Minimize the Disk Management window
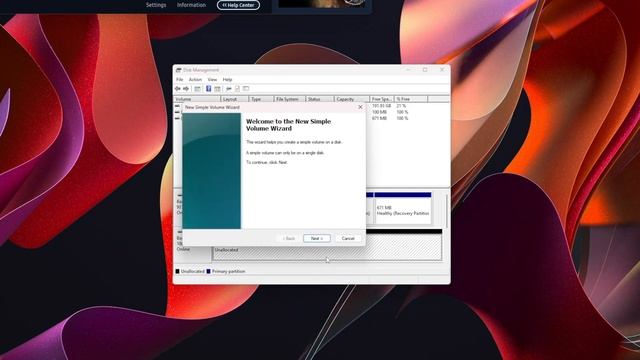Viewport: 640px width, 360px height. tap(408, 70)
